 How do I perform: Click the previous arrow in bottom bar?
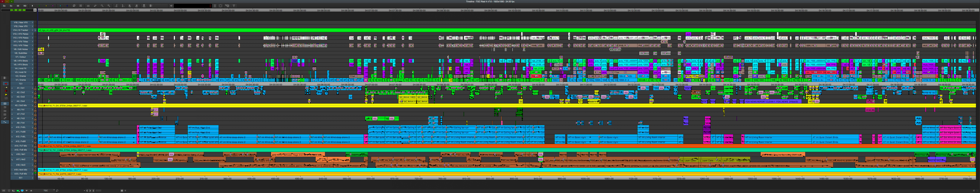87,191
